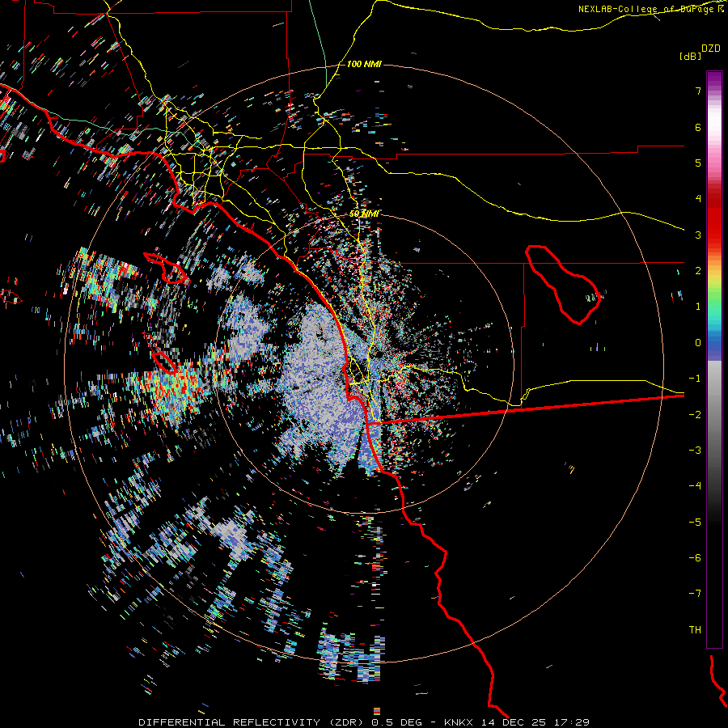
Task: Click the "0" value on the dB scale
Action: [698, 343]
